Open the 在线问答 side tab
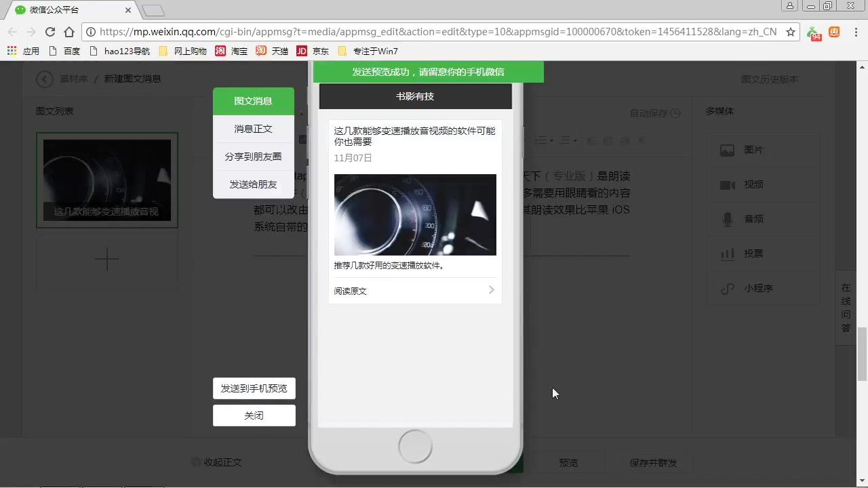The image size is (868, 488). point(846,308)
